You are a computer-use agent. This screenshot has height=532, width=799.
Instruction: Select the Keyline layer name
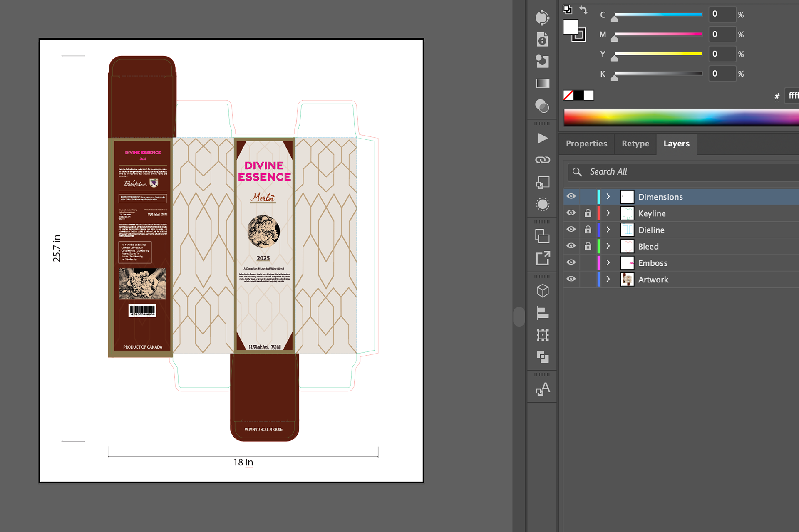tap(652, 213)
